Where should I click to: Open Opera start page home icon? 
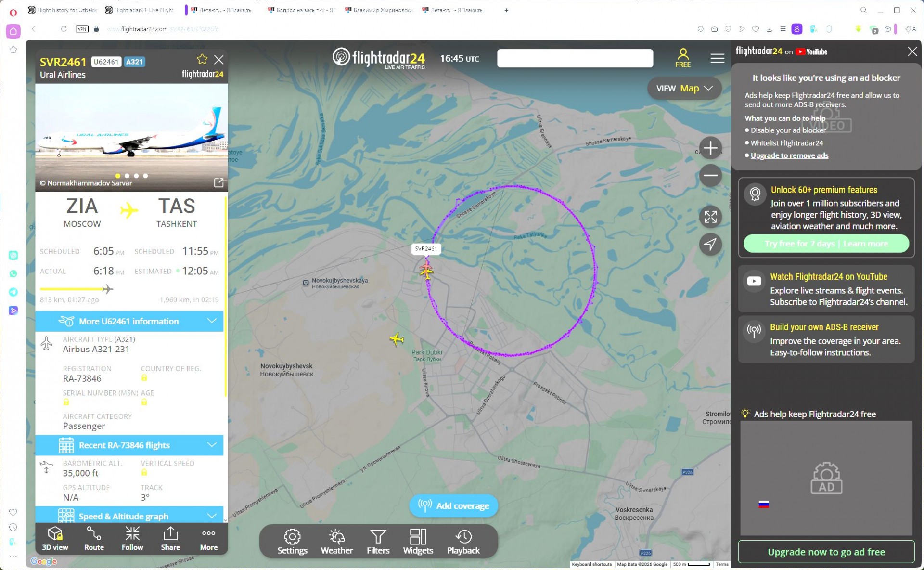[13, 31]
